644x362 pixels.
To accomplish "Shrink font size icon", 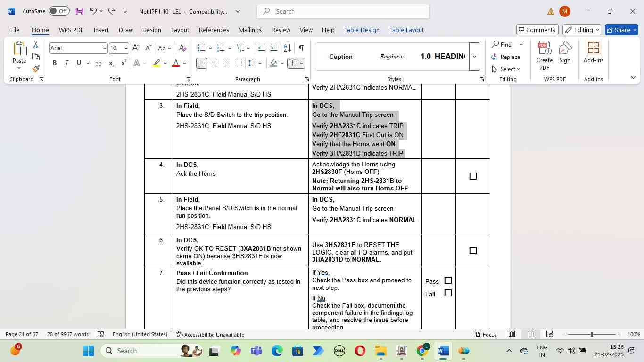I will 148,48.
